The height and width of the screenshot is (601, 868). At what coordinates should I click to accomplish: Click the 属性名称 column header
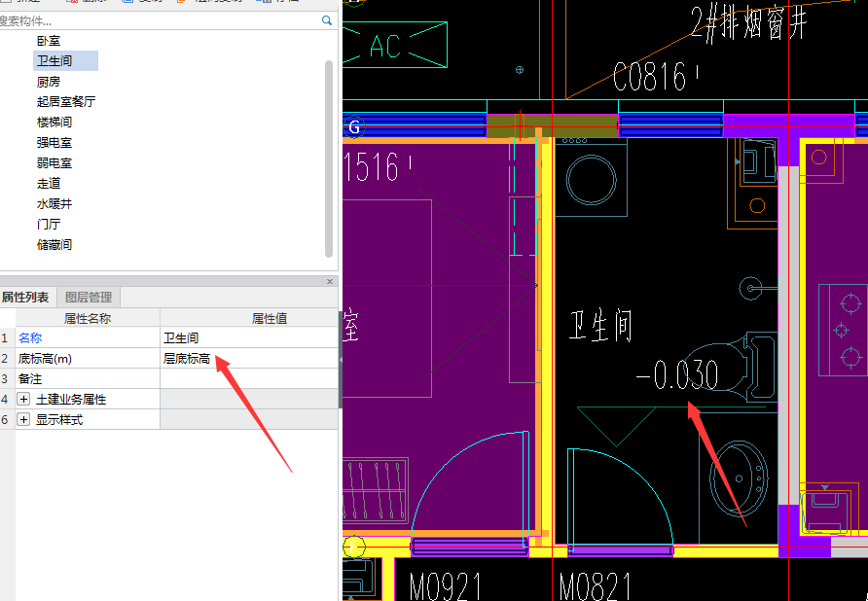pyautogui.click(x=88, y=318)
